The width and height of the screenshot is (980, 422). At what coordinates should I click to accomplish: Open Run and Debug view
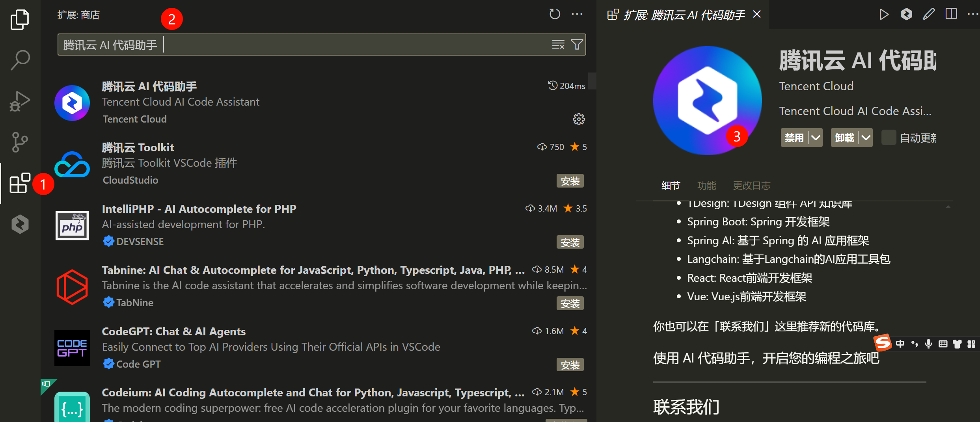(20, 101)
